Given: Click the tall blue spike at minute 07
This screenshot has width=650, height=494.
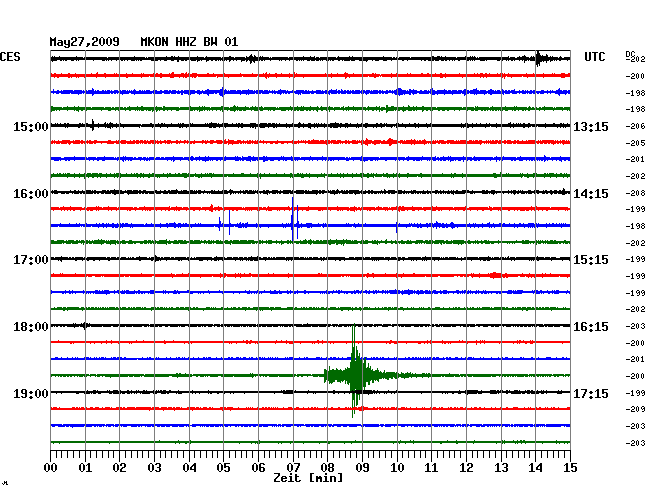Looking at the screenshot, I should tap(293, 219).
